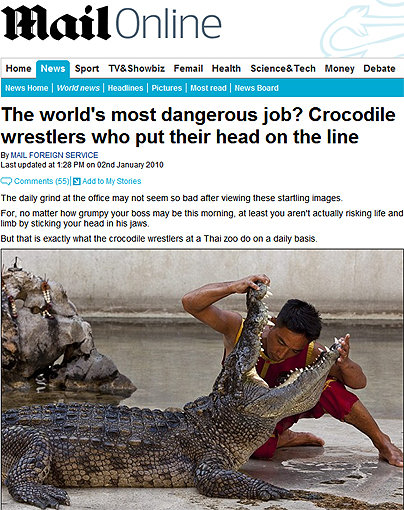Click the Mail Foreign Service byline link

click(54, 155)
